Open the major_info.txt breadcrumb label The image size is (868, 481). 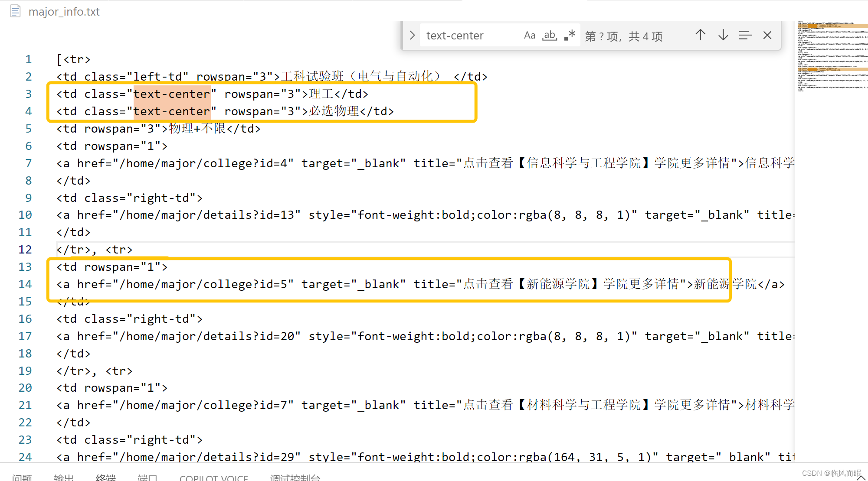[x=64, y=12]
